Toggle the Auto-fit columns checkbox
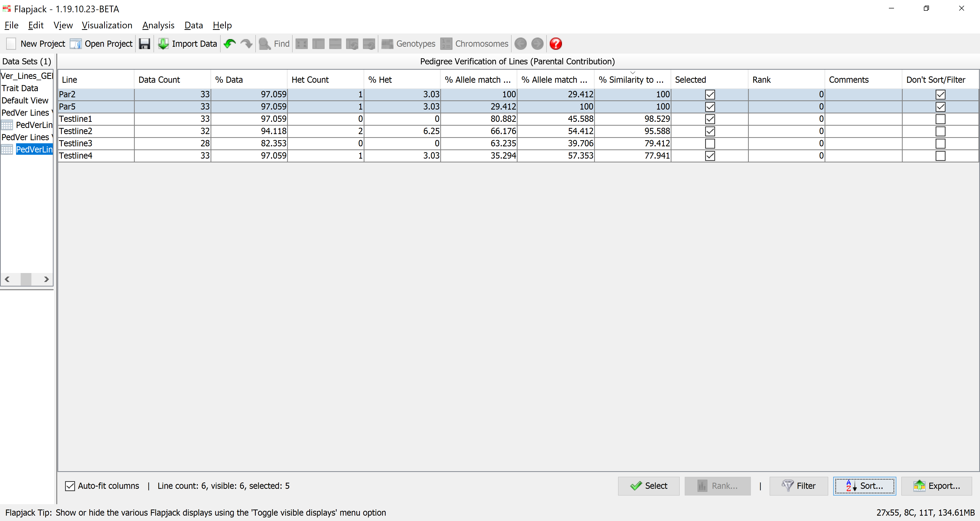This screenshot has width=980, height=521. tap(70, 486)
